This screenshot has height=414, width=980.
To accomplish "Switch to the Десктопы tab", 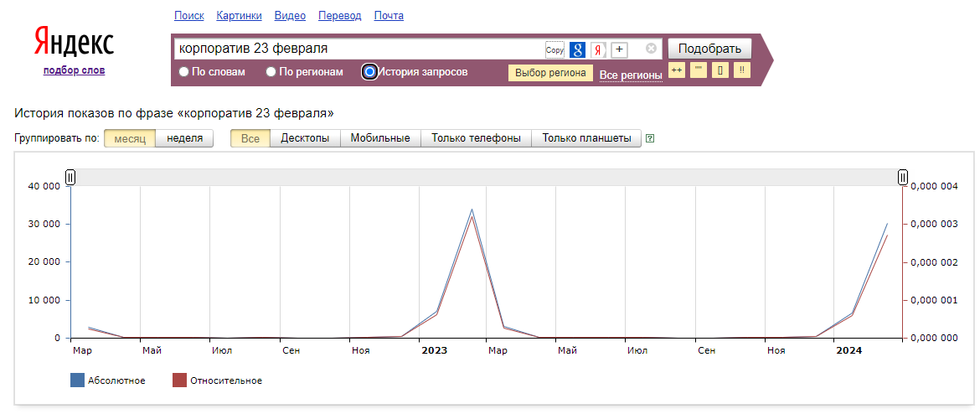I will pyautogui.click(x=305, y=138).
